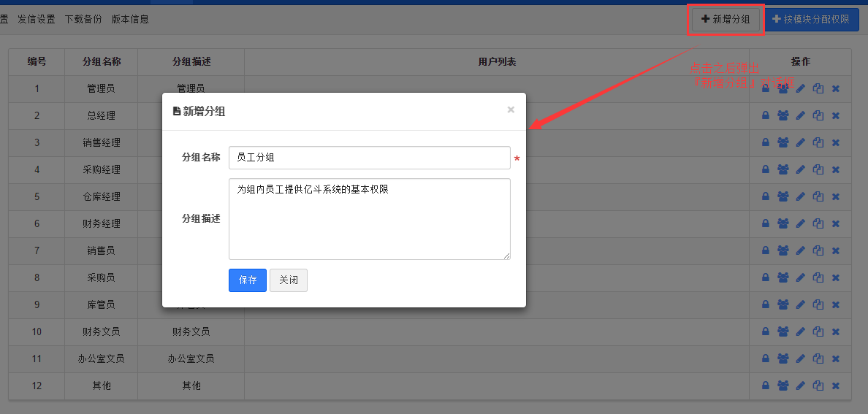Edit 采购员 group with pencil icon
Viewport: 868px width, 414px height.
pos(801,277)
